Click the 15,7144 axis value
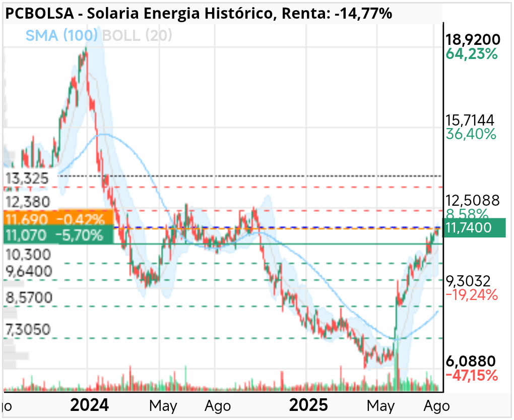Image resolution: width=514 pixels, height=420 pixels. [x=470, y=120]
